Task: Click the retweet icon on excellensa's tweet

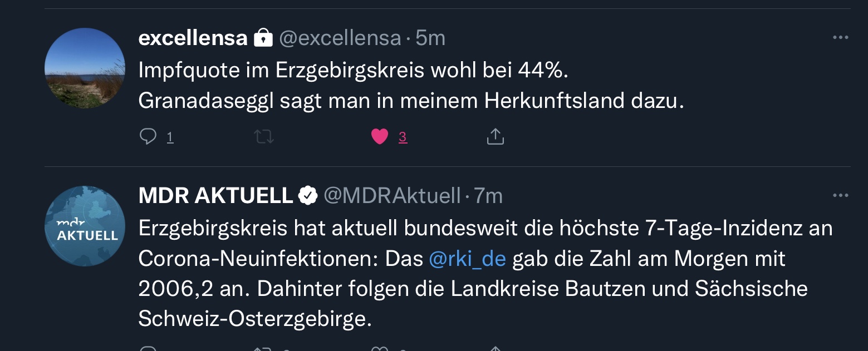Action: pos(264,136)
